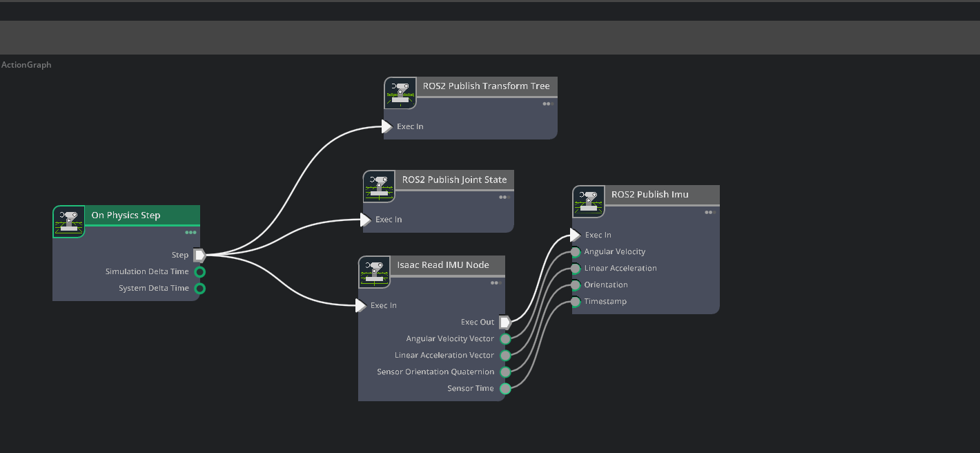Screen dimensions: 980x453
Task: Click the Sensor Orientation Quaternion output port
Action: (x=505, y=372)
